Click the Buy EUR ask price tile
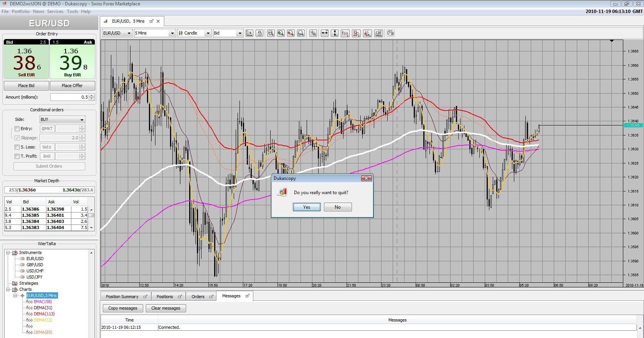The image size is (644, 338). pos(72,59)
